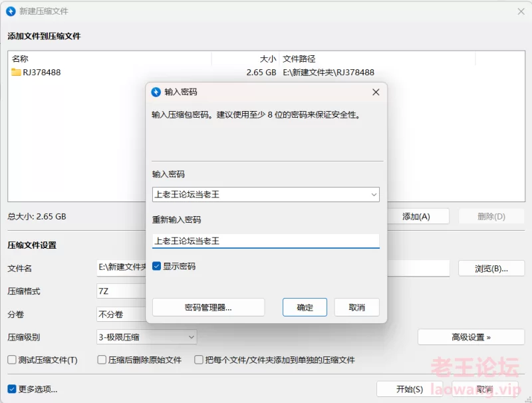Open the password history dropdown arrow

374,194
